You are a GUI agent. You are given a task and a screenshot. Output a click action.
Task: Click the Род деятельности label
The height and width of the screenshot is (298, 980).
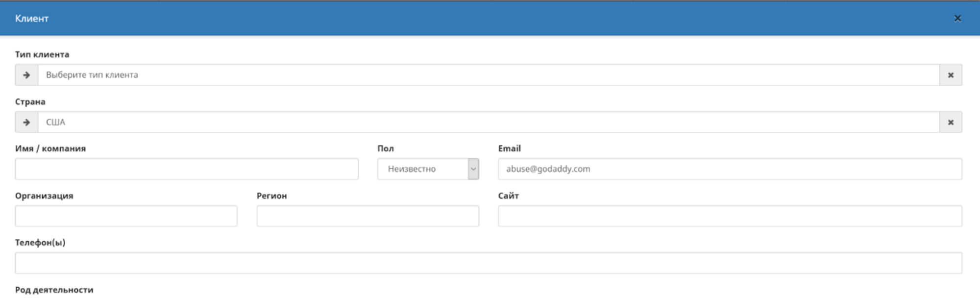[54, 290]
